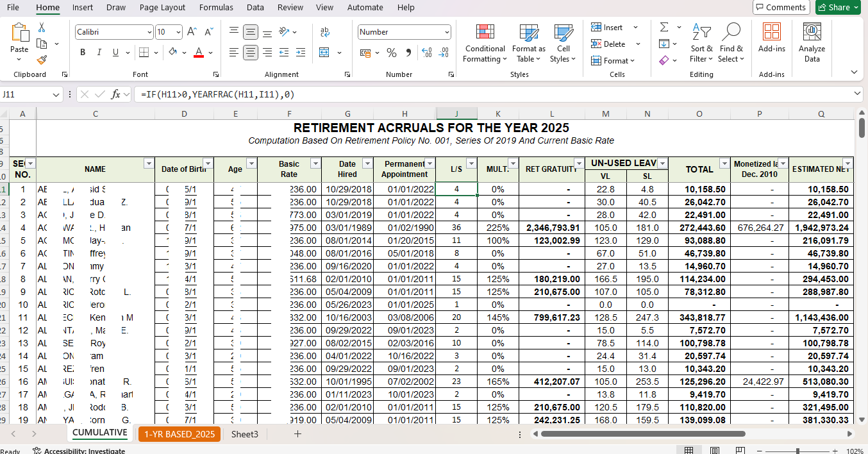Apply Percent Style to the cell

tap(391, 53)
